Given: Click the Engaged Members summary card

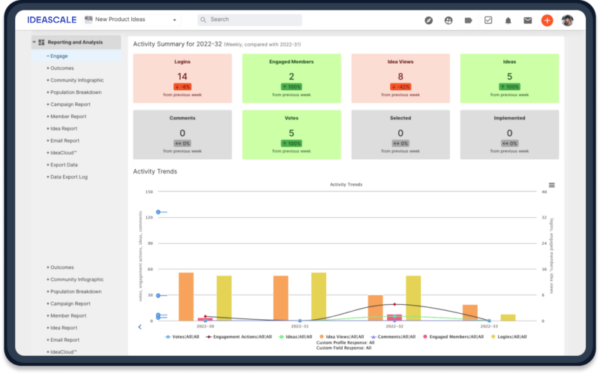Looking at the screenshot, I should (292, 78).
